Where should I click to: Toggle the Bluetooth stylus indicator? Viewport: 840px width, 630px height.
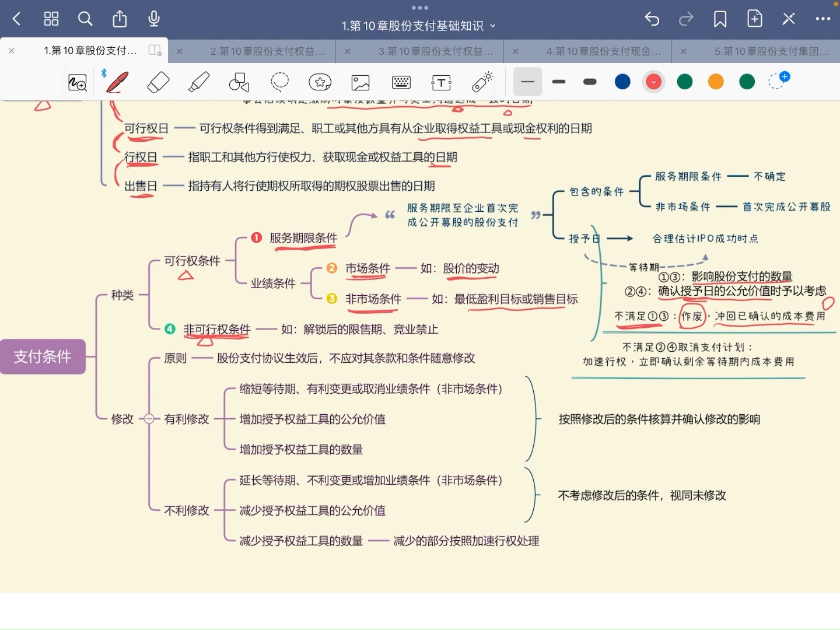103,73
